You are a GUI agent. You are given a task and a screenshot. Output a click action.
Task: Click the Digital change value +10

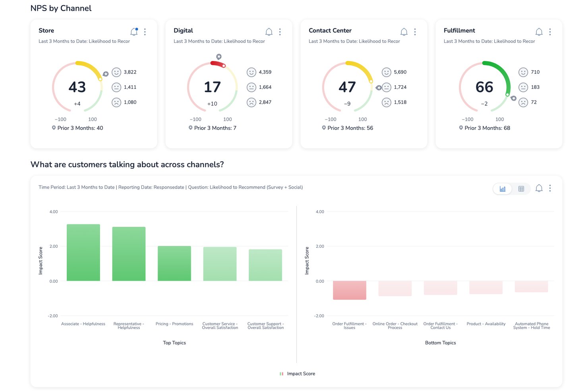point(212,104)
